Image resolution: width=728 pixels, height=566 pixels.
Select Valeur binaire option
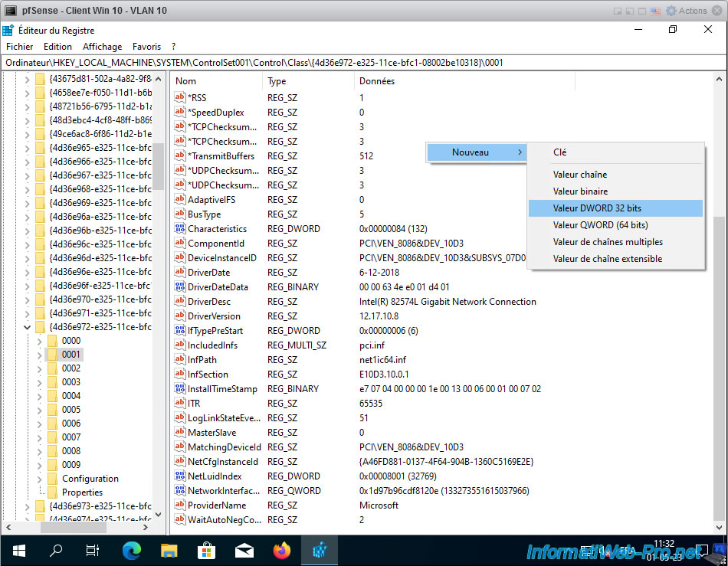pyautogui.click(x=615, y=191)
